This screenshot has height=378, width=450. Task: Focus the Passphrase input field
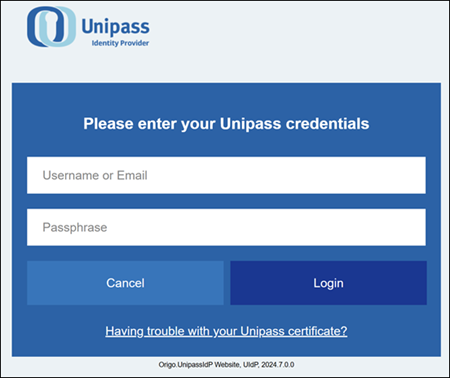(x=226, y=227)
